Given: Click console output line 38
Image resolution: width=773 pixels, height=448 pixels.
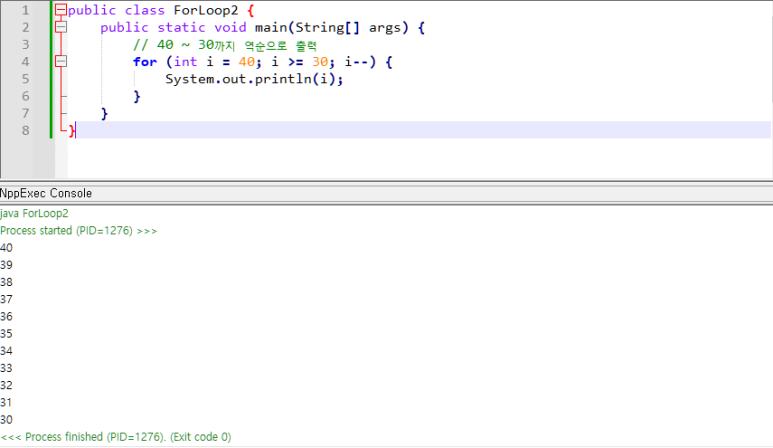Looking at the screenshot, I should click(x=6, y=282).
